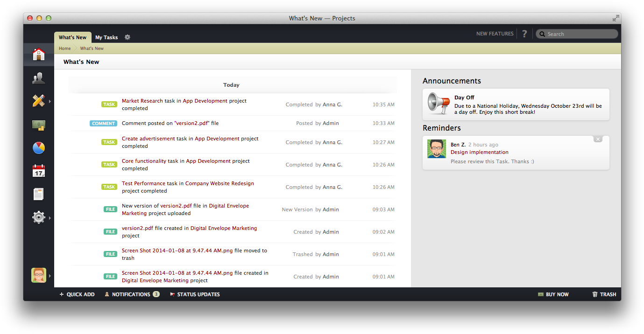The width and height of the screenshot is (644, 334).
Task: Click the money/finance icon in sidebar
Action: pos(38,124)
